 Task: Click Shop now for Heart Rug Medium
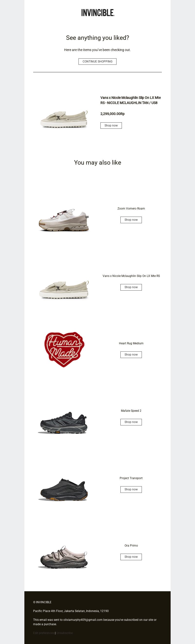click(131, 355)
